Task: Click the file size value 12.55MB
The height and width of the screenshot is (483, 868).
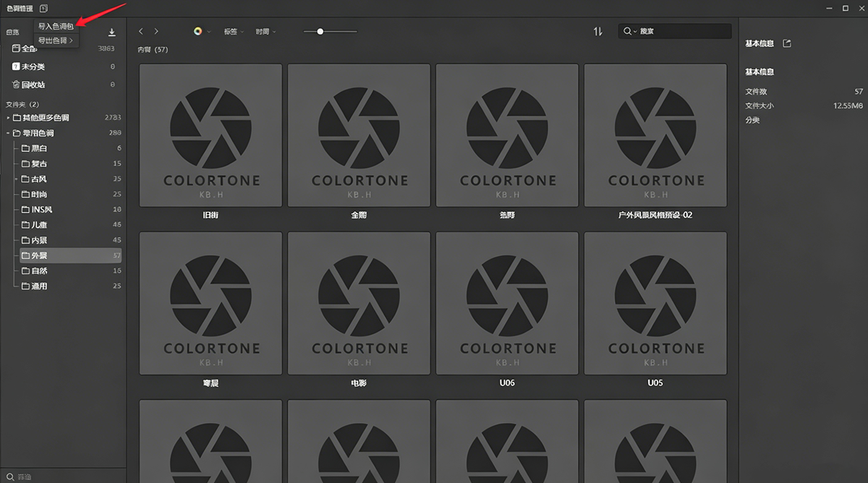Action: 848,106
